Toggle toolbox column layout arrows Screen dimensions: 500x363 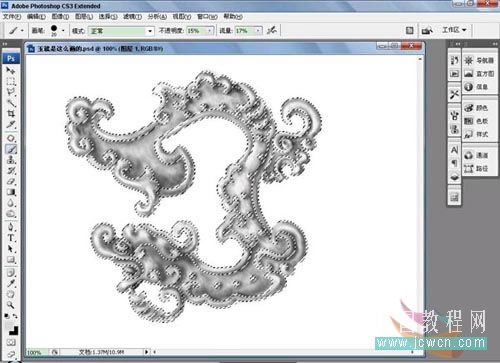pos(5,44)
